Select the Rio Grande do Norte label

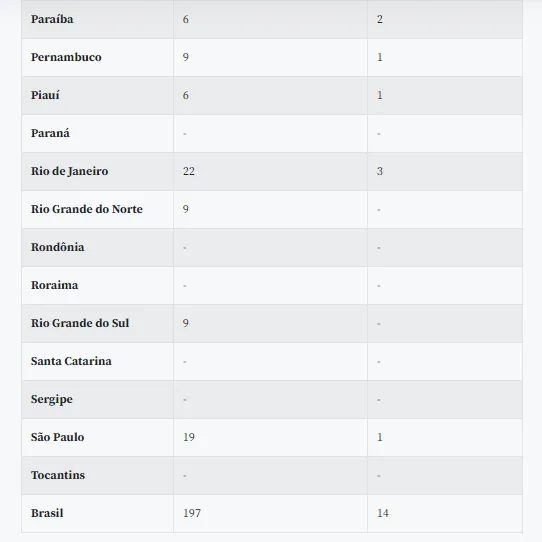pyautogui.click(x=87, y=209)
